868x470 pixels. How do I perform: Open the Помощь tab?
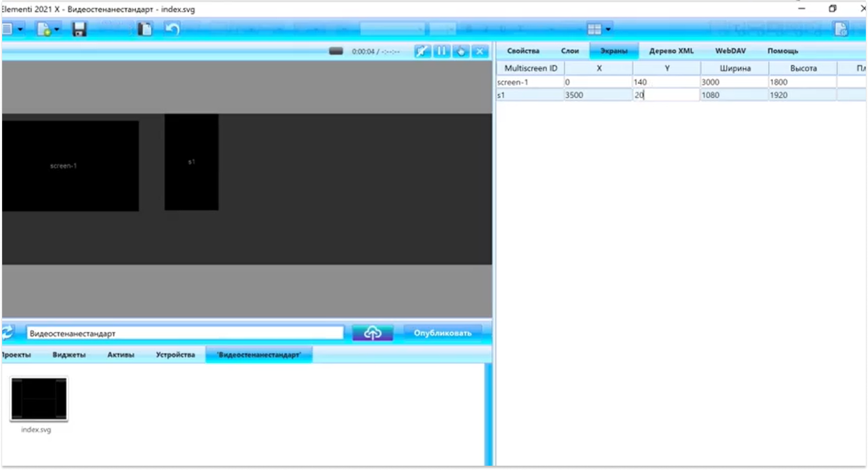coord(783,51)
